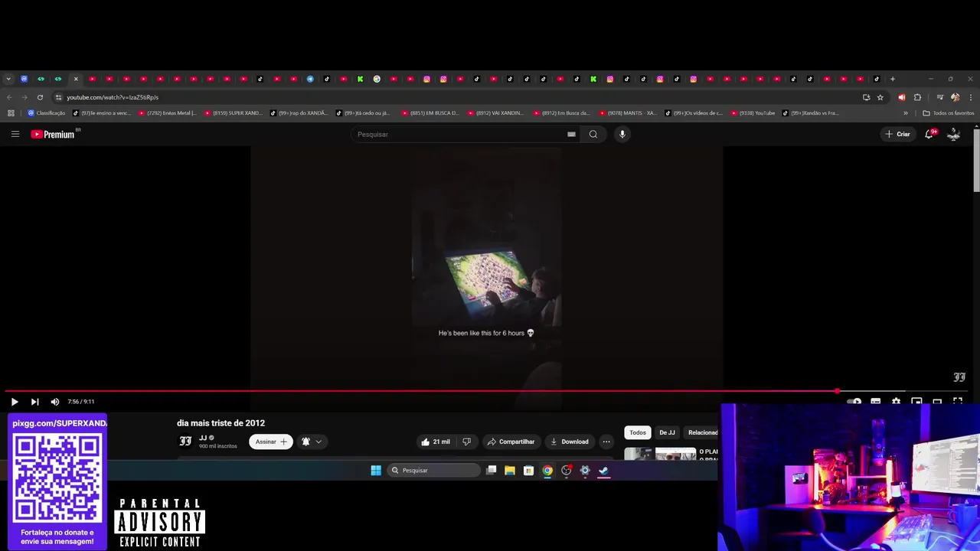Open the JJ channel avatar
980x551 pixels.
point(185,442)
